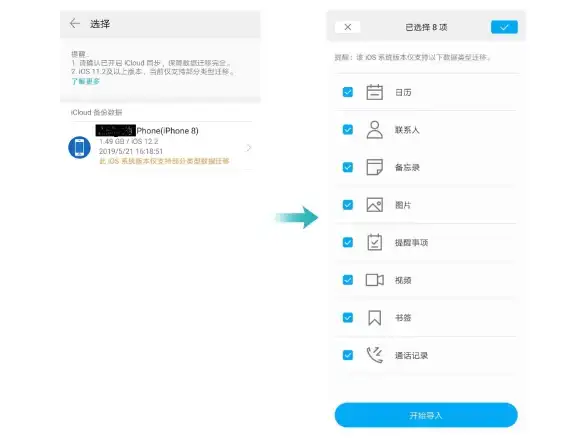Uncheck the 图片 checkbox
Image resolution: width=588 pixels, height=438 pixels.
coord(348,205)
